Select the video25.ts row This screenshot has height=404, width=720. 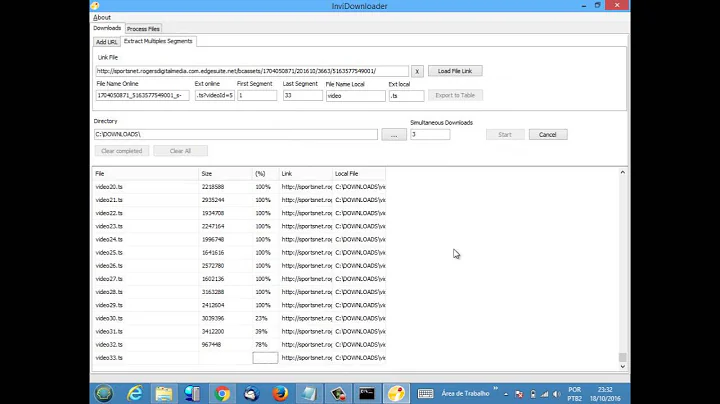pyautogui.click(x=239, y=252)
